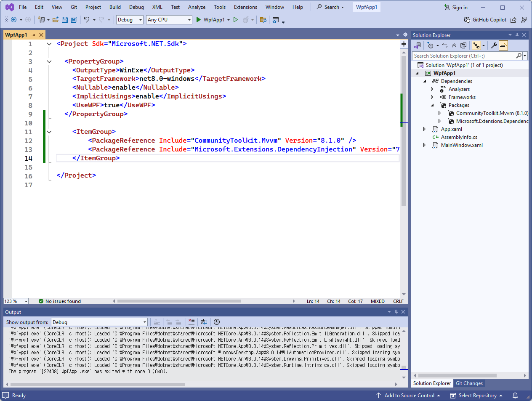Open Properties wrench icon in Solution Explorer

pyautogui.click(x=494, y=45)
